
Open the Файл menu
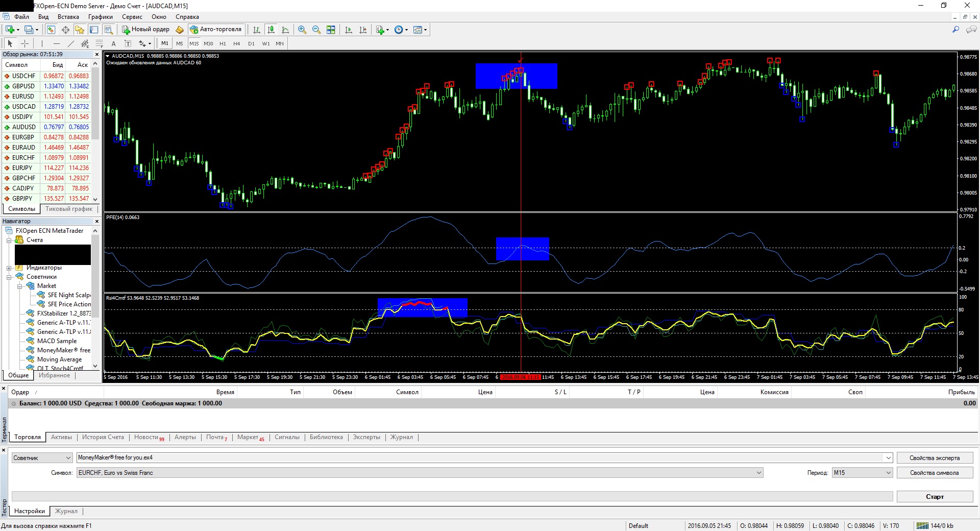pyautogui.click(x=22, y=17)
